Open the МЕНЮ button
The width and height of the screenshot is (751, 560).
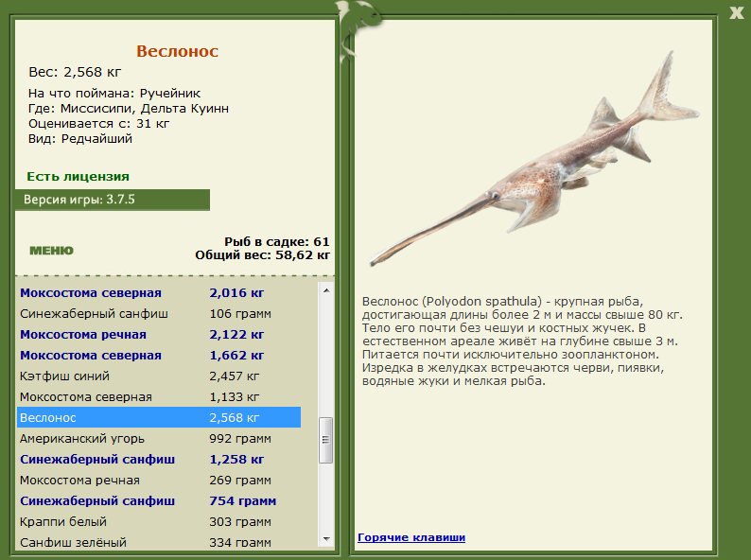52,251
